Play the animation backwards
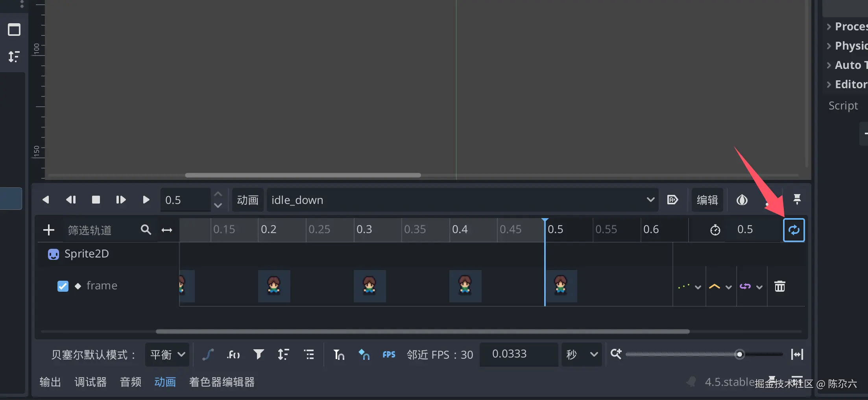This screenshot has width=868, height=400. [x=46, y=200]
